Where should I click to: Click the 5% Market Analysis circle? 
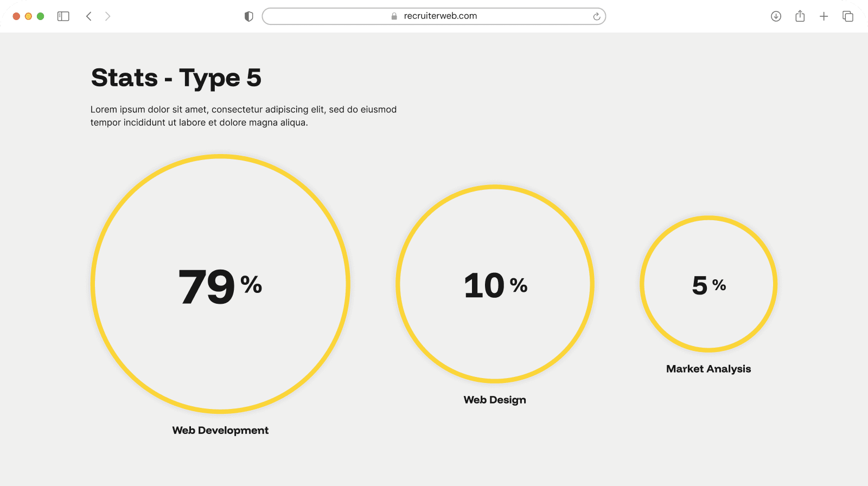point(709,284)
